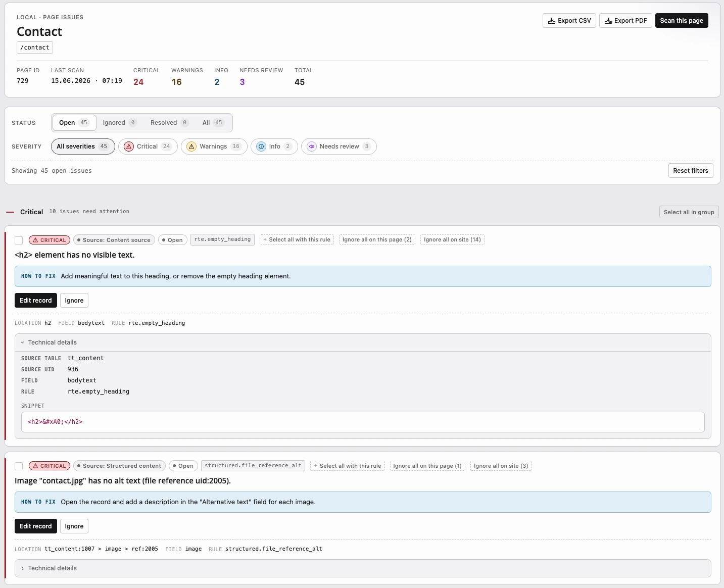This screenshot has width=724, height=588.
Task: Ignore the empty h2 heading issue
Action: point(74,301)
